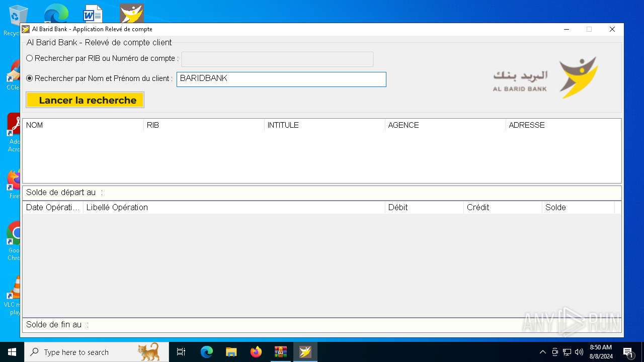Click the AGENCE column header
Viewport: 644px width, 362px height.
pyautogui.click(x=445, y=125)
